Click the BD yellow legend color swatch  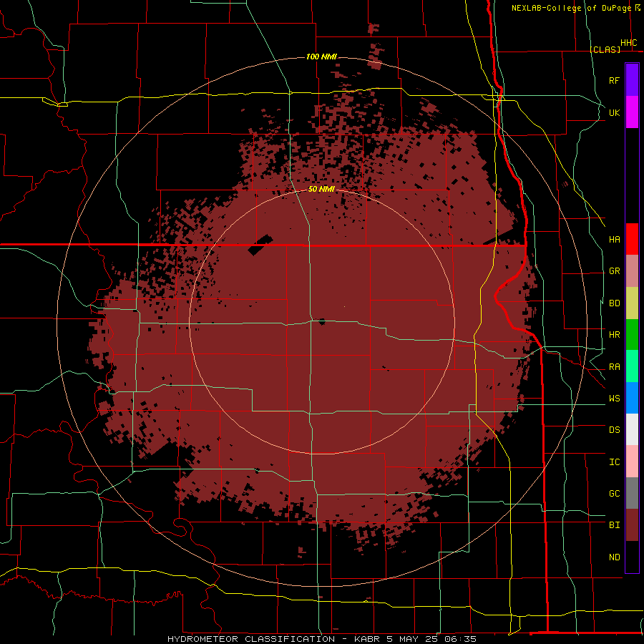[632, 303]
